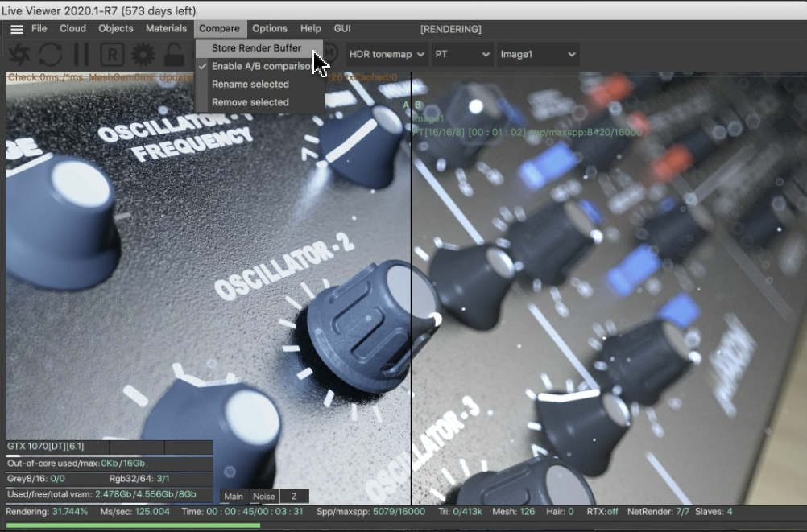The image size is (807, 532).
Task: Open the File menu
Action: click(x=39, y=29)
